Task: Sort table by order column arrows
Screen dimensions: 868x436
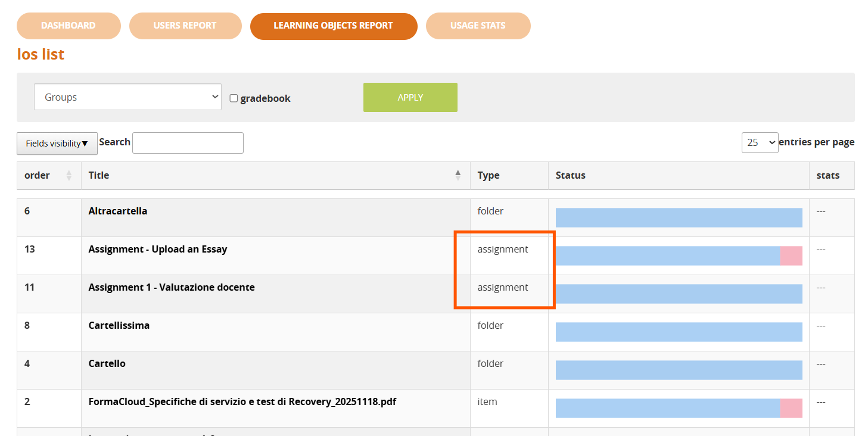Action: [x=69, y=175]
